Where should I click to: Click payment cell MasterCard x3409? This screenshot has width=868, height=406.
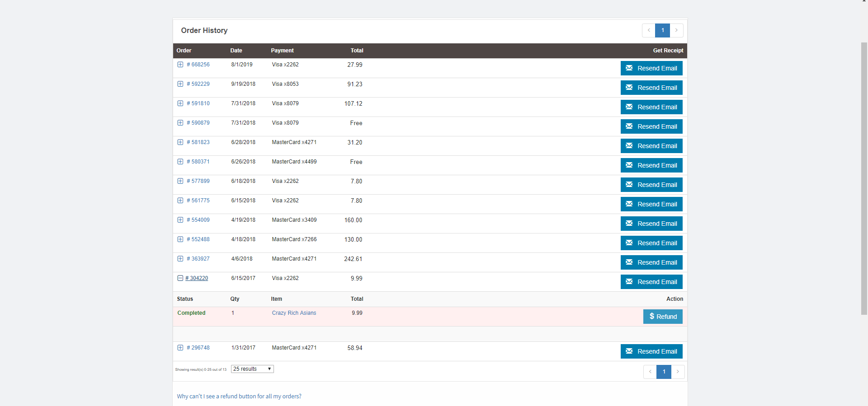coord(294,220)
